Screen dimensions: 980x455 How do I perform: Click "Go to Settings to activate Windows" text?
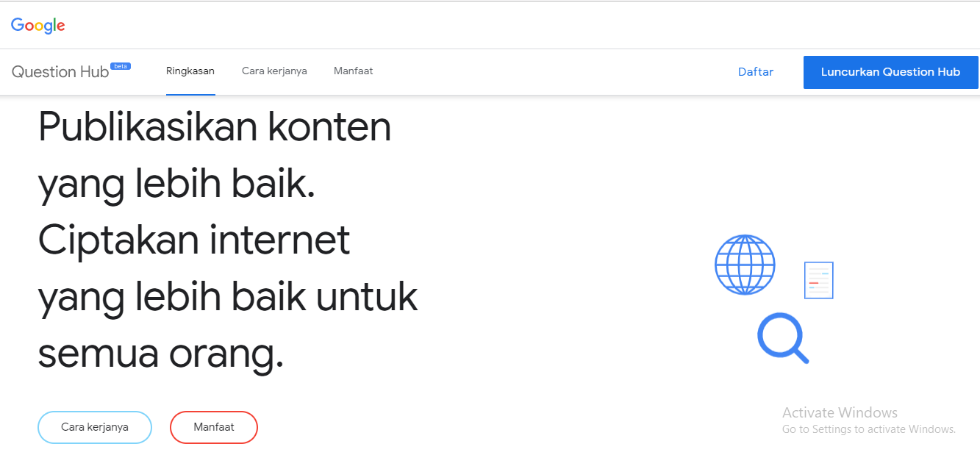pos(868,429)
